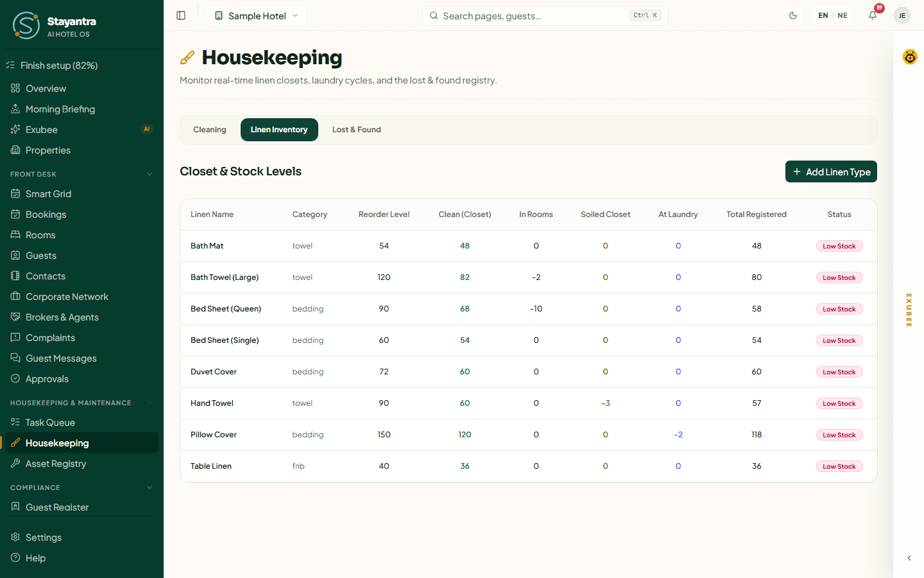Switch to the Cleaning tab
This screenshot has height=578, width=924.
210,130
